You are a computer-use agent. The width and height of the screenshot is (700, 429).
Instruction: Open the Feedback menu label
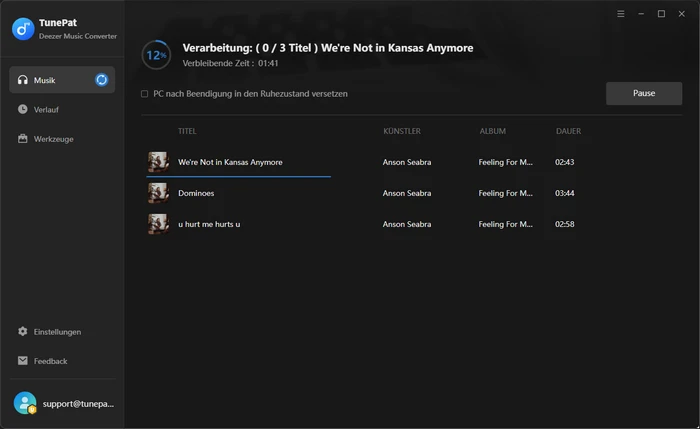50,361
